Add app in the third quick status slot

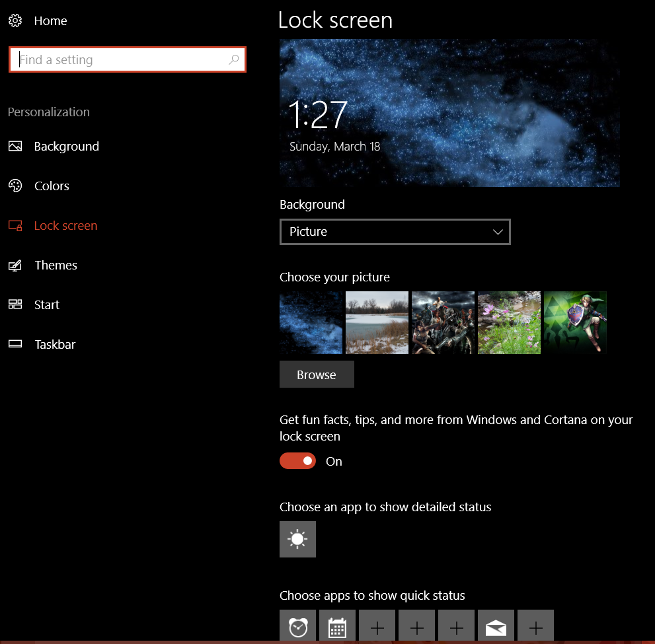pos(377,626)
